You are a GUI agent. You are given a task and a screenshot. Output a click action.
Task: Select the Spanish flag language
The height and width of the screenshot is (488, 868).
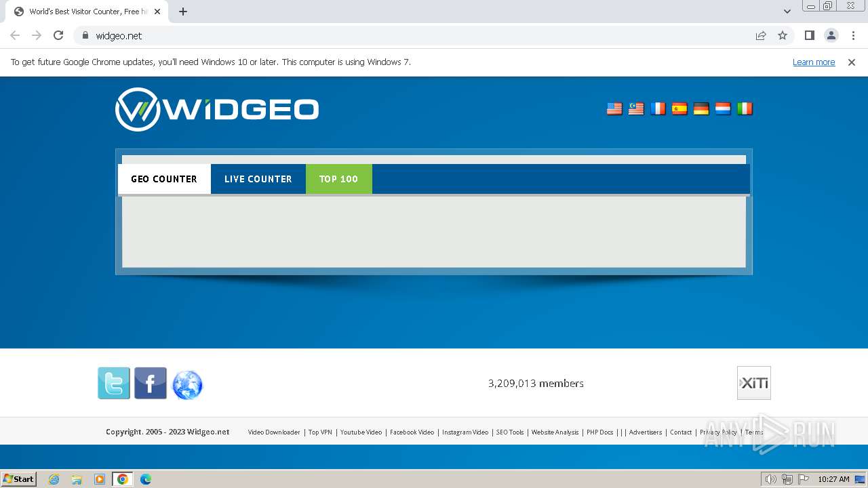(679, 108)
